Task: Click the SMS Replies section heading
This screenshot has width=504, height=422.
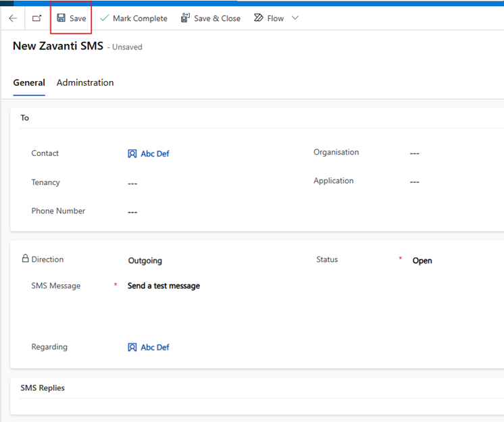Action: pos(43,388)
